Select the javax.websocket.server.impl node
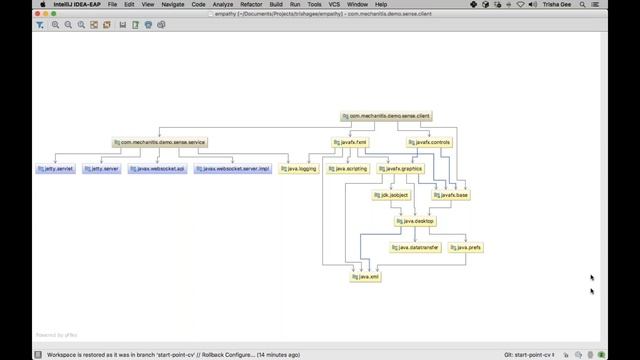The width and height of the screenshot is (640, 360). [x=233, y=169]
